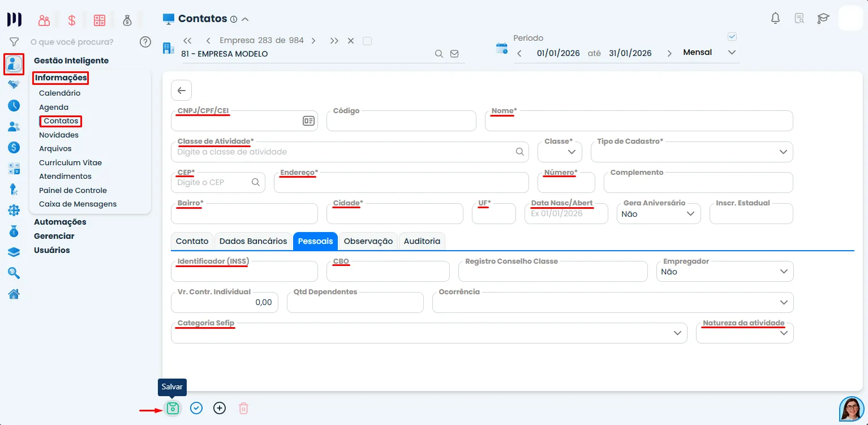868x425 pixels.
Task: Click the confirm checkmark circle icon
Action: (196, 408)
